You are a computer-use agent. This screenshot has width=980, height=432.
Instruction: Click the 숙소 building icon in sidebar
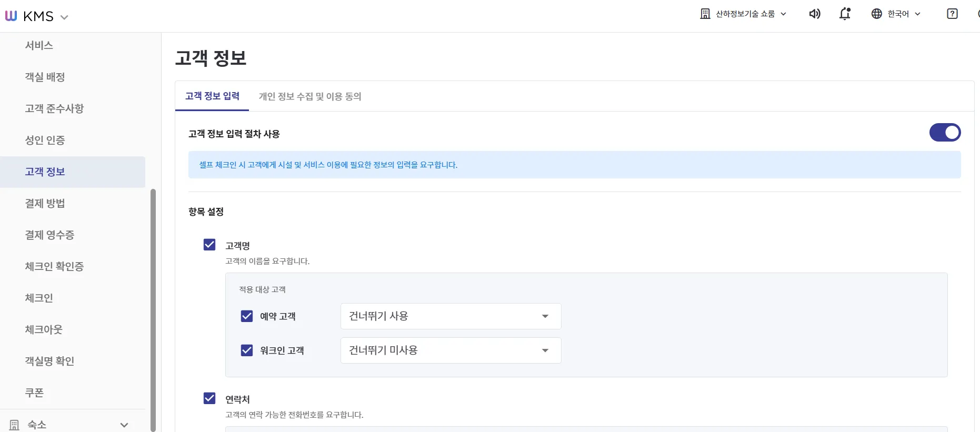14,425
